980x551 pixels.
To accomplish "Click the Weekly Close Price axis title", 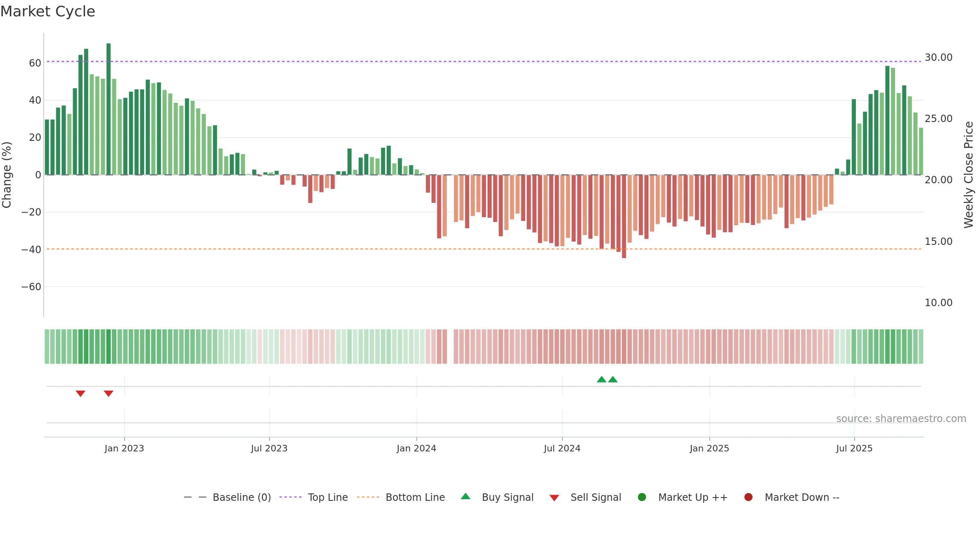I will (x=969, y=175).
